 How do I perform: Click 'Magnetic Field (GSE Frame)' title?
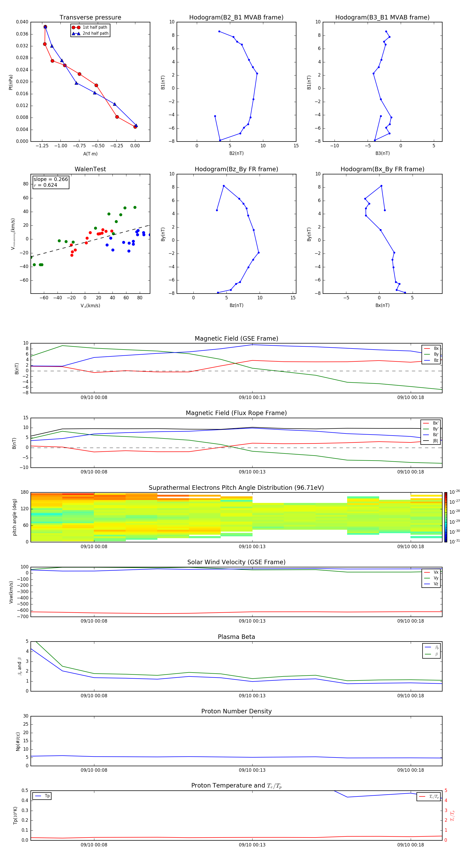(236, 339)
